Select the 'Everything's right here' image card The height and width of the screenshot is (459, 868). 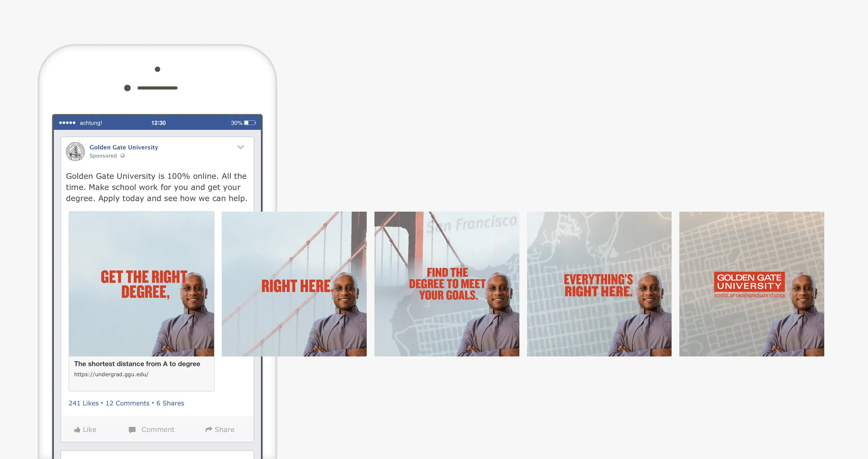(x=599, y=284)
